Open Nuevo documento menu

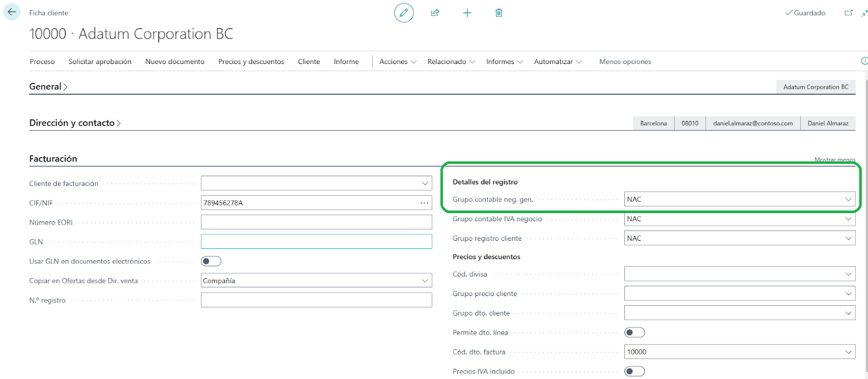(x=175, y=62)
